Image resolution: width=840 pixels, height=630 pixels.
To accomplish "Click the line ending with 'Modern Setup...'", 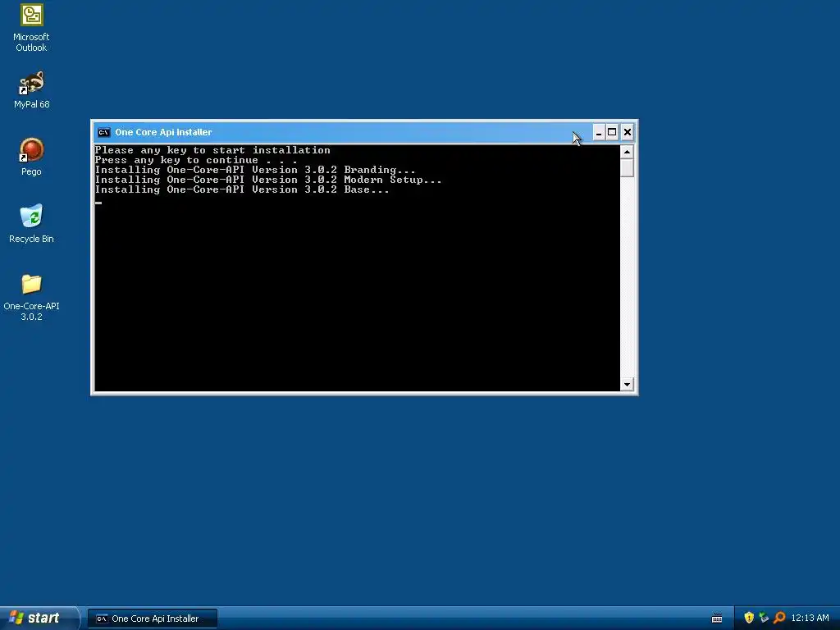I will click(268, 180).
